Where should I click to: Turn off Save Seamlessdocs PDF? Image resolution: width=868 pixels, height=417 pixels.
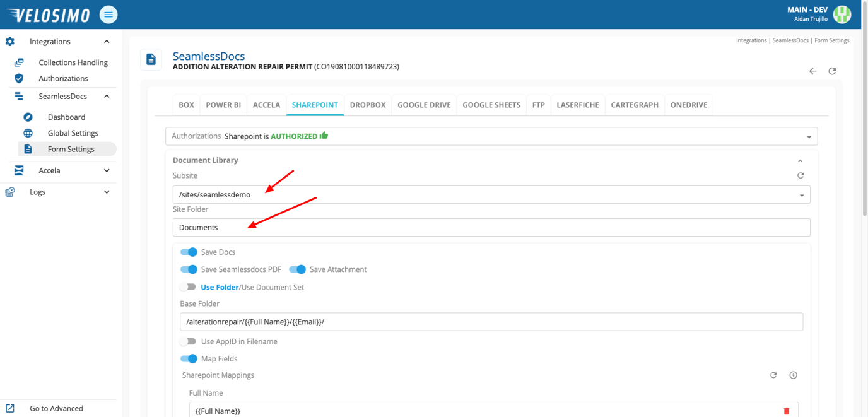tap(189, 269)
